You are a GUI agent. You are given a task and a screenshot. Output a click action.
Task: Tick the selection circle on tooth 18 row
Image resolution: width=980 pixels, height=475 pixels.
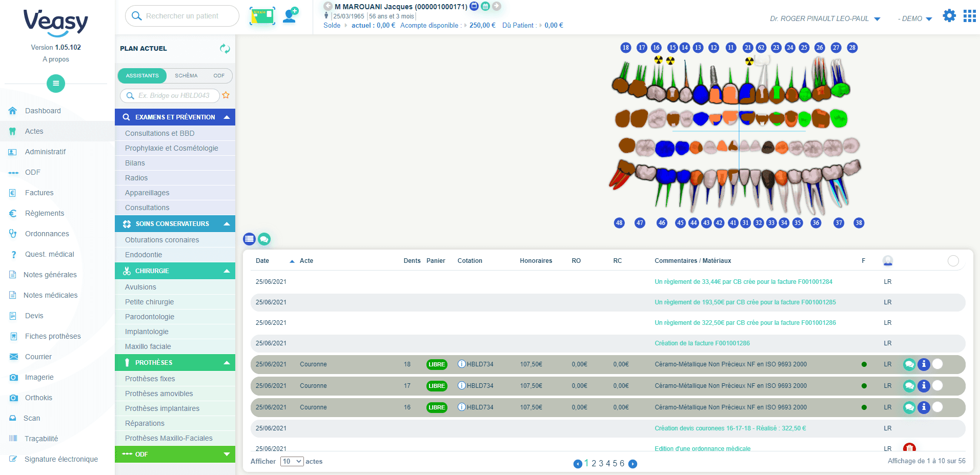(937, 364)
